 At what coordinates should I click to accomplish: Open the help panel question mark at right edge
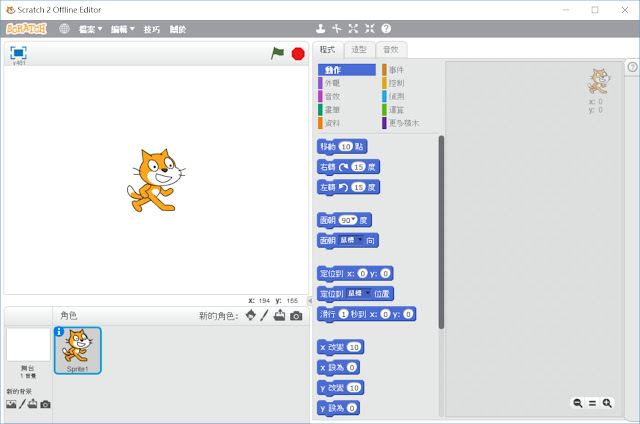pyautogui.click(x=632, y=67)
